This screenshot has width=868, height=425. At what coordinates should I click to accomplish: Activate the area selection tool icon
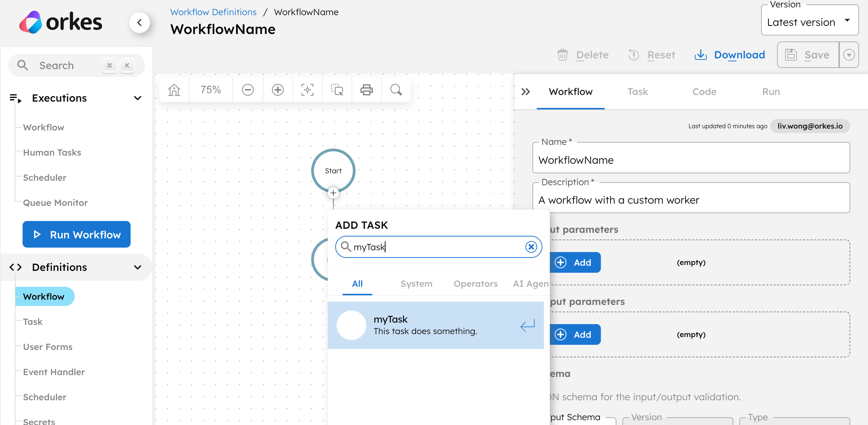[337, 90]
